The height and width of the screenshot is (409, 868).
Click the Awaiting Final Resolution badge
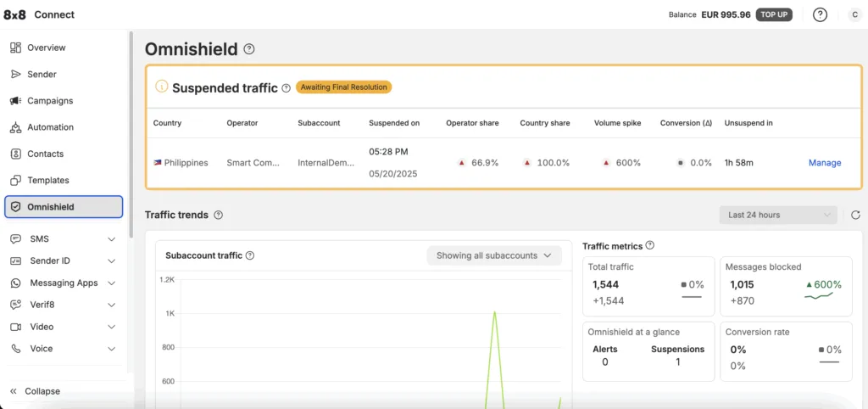coord(344,87)
